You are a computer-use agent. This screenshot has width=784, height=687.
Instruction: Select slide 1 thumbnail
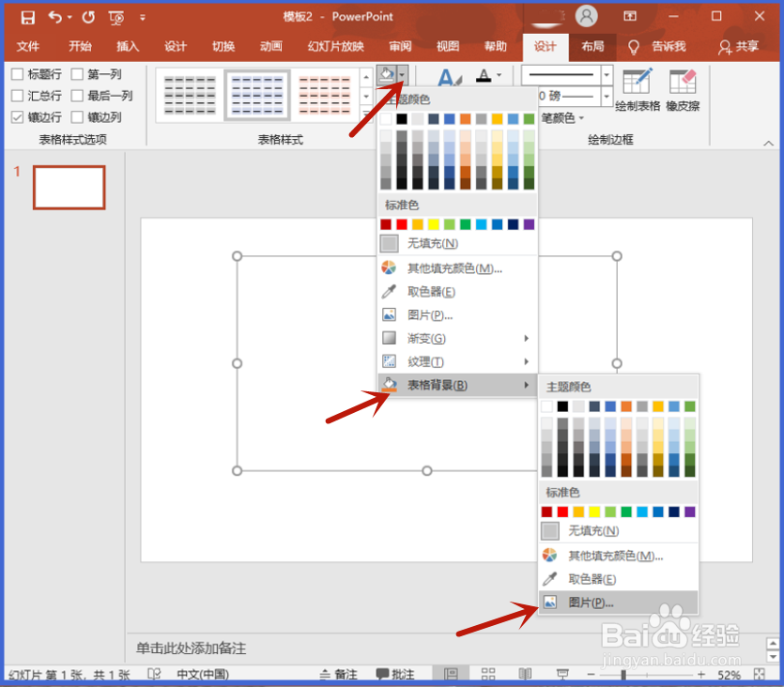[69, 188]
